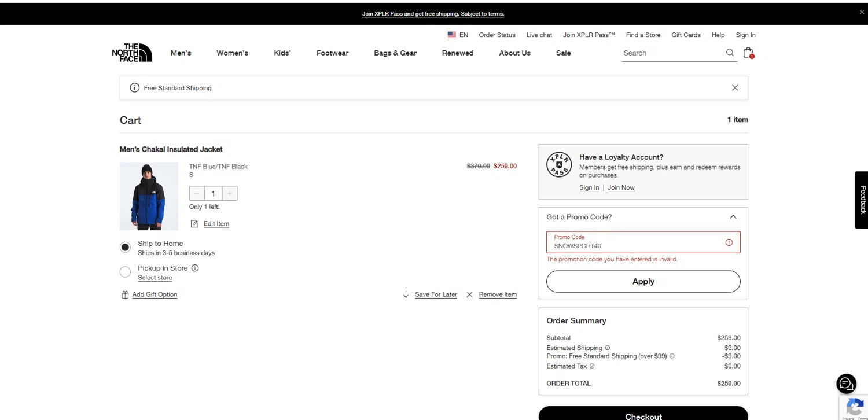Click the Only 1 left! text
The image size is (868, 420).
click(204, 207)
